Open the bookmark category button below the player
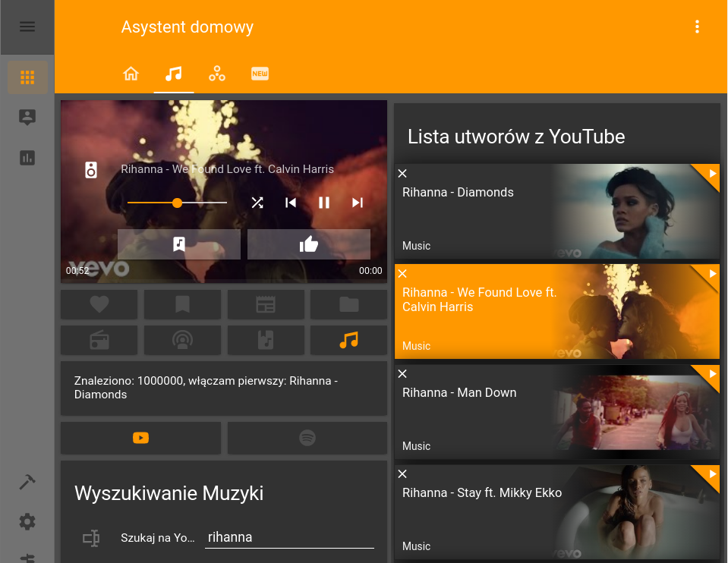 point(182,304)
